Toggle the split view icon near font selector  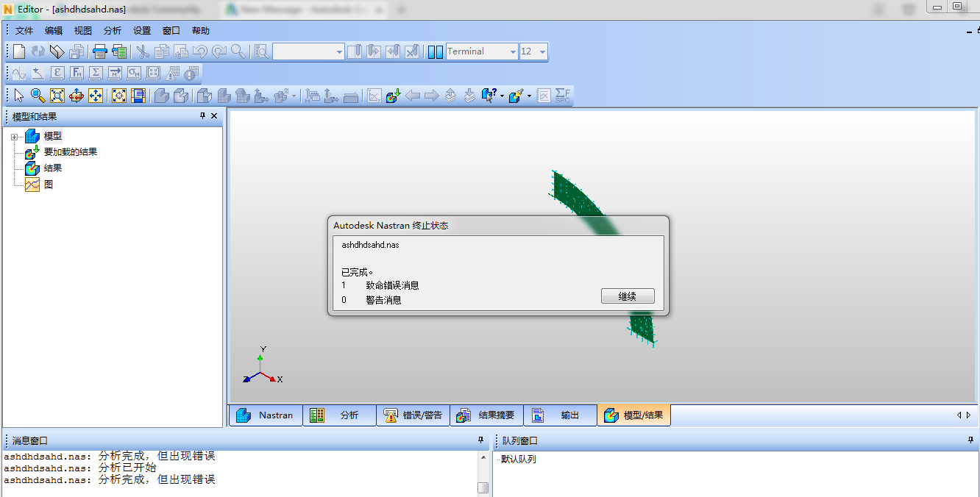(x=434, y=51)
